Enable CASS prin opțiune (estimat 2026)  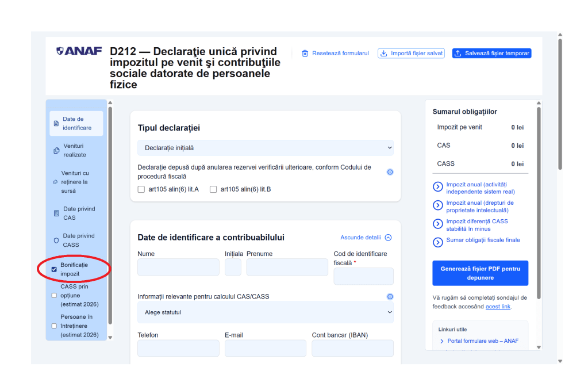[x=53, y=295]
